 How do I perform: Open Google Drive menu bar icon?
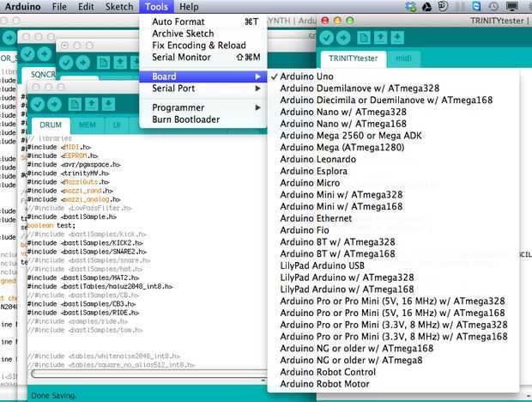pos(426,7)
